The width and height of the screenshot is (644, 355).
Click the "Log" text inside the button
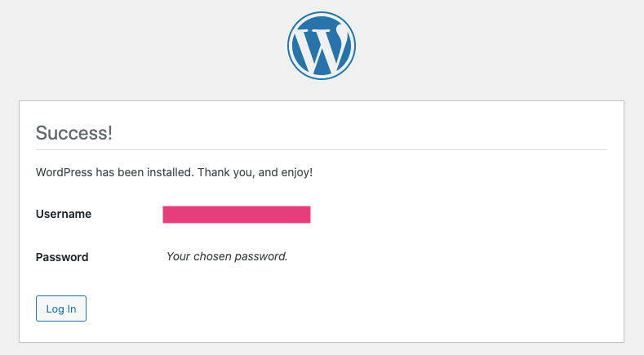55,309
